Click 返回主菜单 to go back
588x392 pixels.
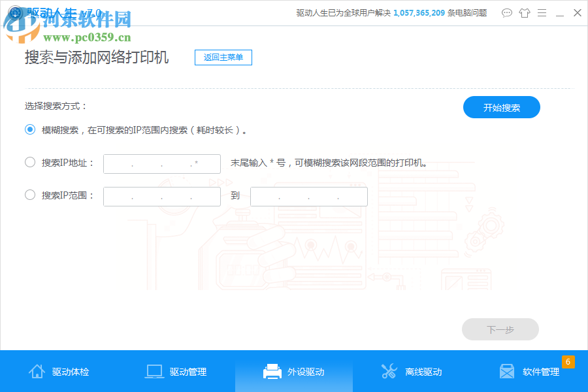tap(223, 57)
